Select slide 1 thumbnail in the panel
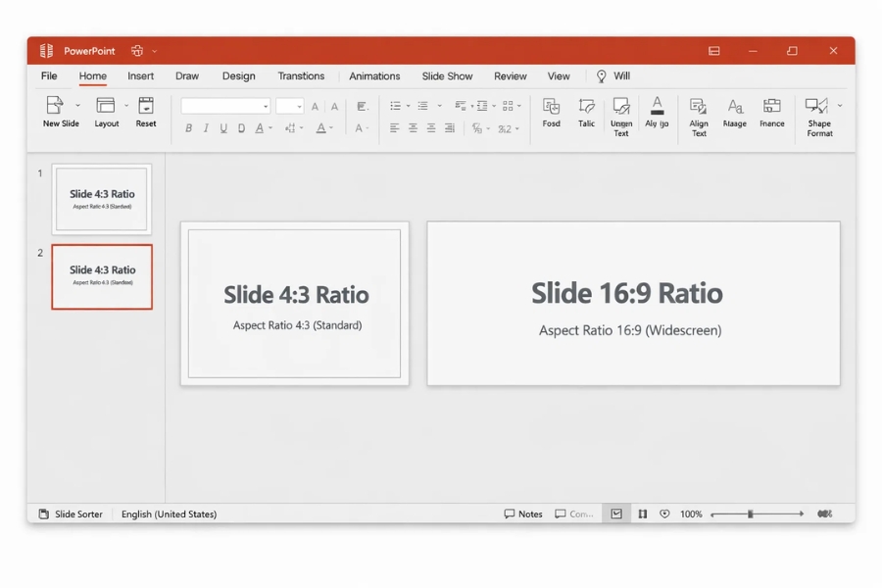882x588 pixels. (x=102, y=198)
